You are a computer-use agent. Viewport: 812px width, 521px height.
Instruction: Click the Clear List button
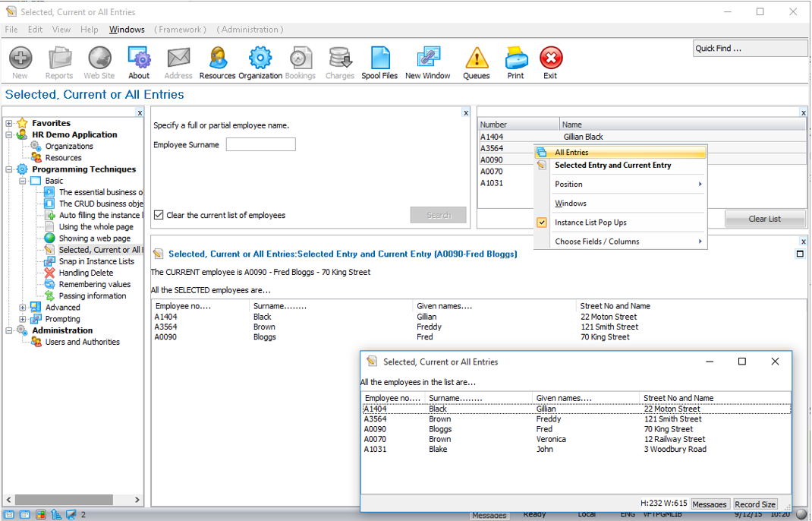[x=764, y=219]
